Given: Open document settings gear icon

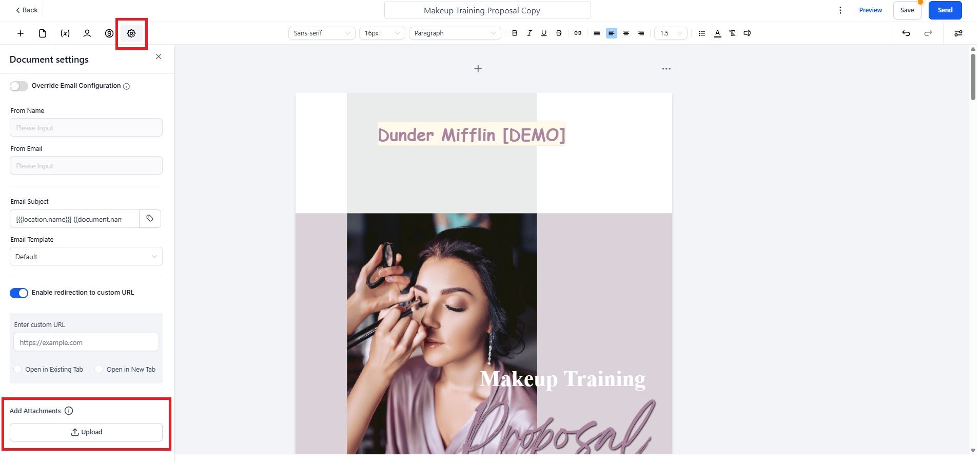Looking at the screenshot, I should tap(131, 33).
